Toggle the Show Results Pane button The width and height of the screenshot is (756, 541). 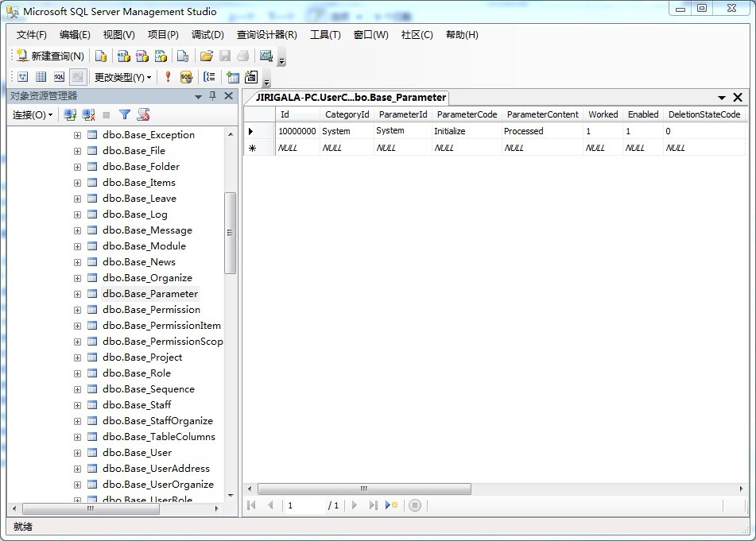(x=78, y=76)
